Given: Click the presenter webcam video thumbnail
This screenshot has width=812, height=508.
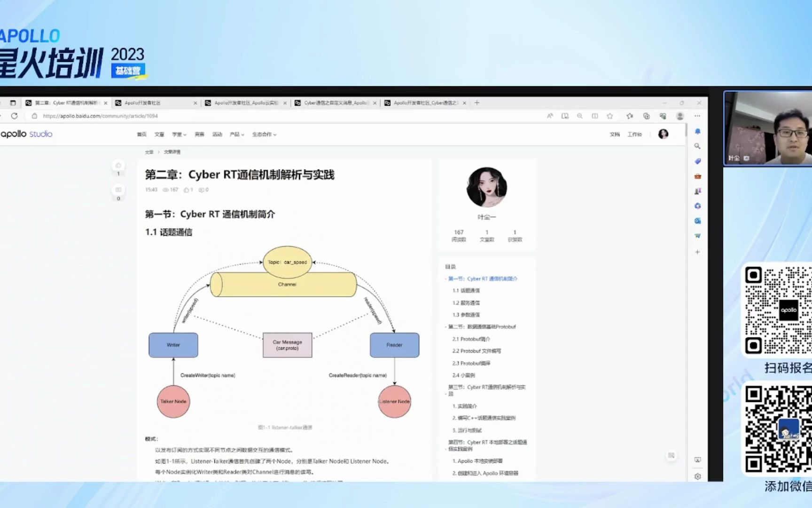Looking at the screenshot, I should (x=768, y=128).
